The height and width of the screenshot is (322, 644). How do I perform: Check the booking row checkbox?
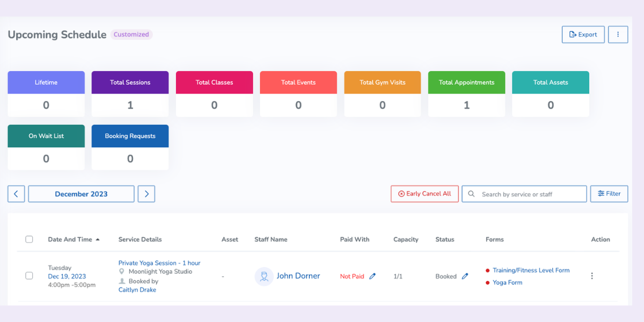[29, 276]
